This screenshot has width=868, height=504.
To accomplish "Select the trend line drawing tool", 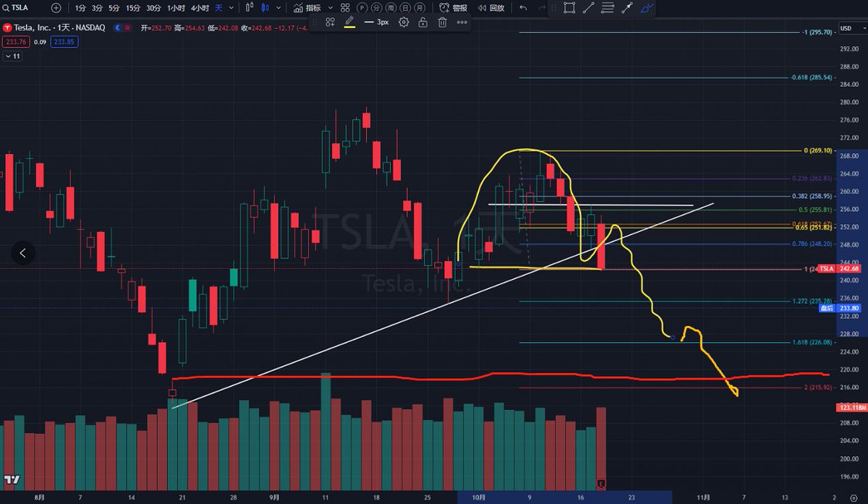I will (589, 8).
